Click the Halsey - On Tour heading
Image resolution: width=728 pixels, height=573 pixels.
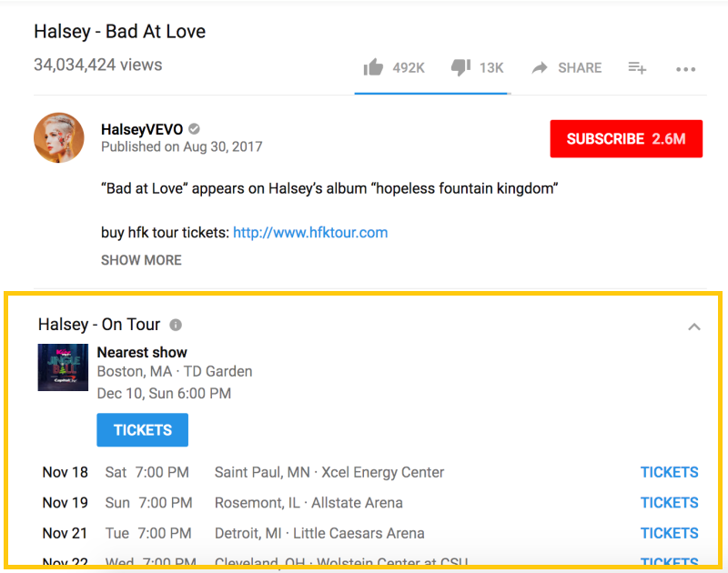pos(99,325)
